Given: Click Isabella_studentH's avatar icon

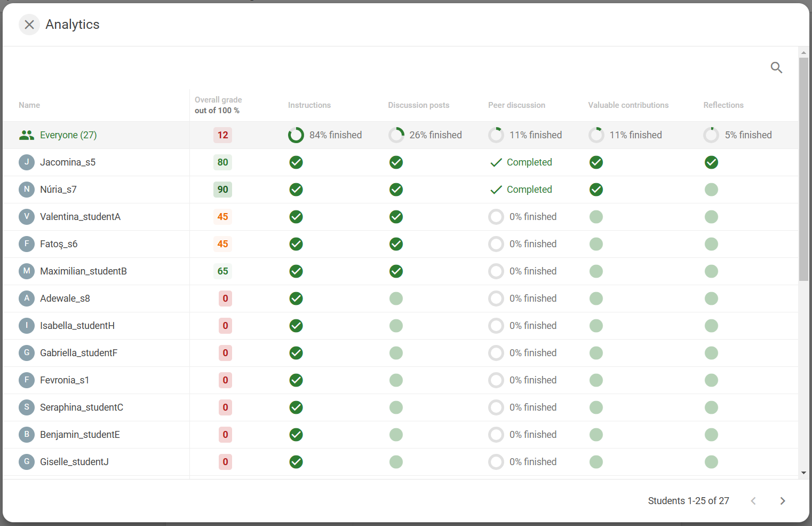Looking at the screenshot, I should [x=27, y=326].
